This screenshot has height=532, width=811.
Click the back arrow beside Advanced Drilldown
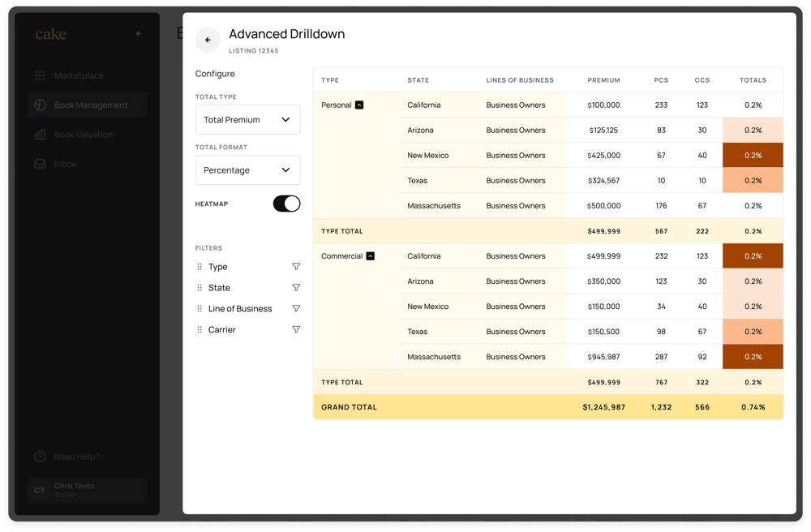208,39
